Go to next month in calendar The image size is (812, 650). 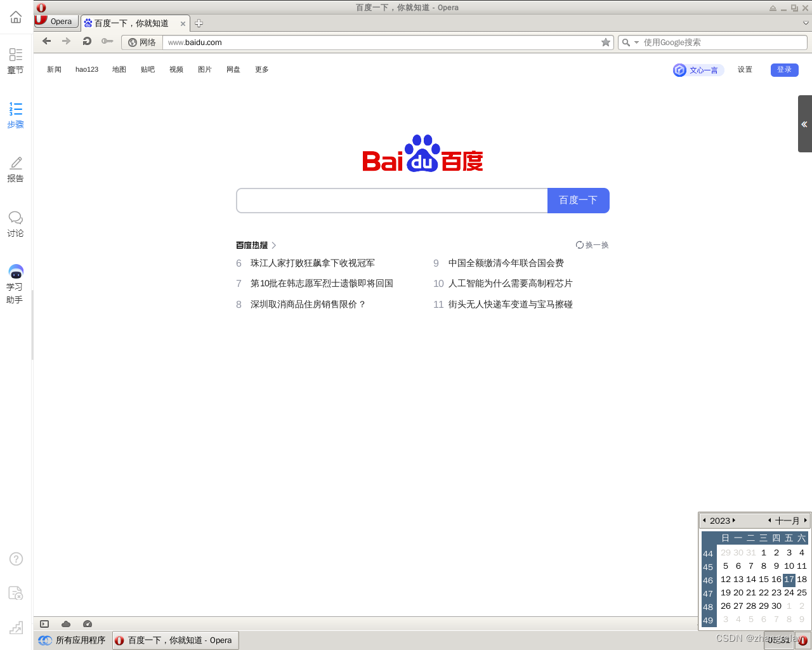pos(806,521)
